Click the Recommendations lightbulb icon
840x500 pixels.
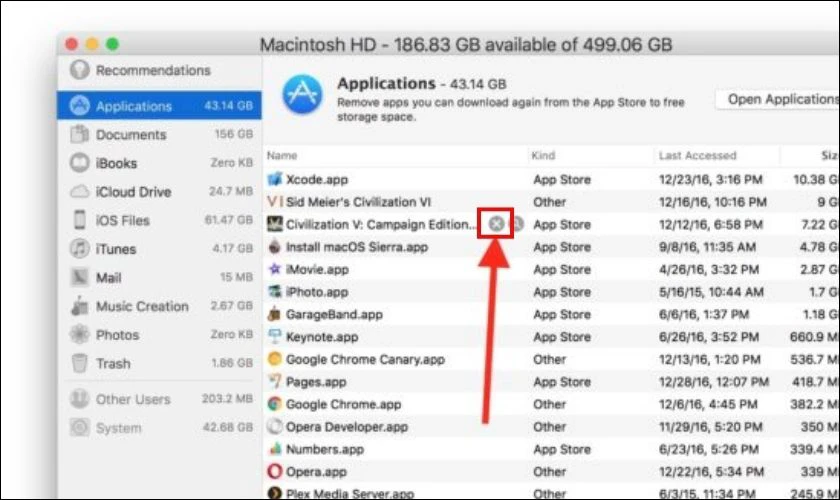point(79,70)
